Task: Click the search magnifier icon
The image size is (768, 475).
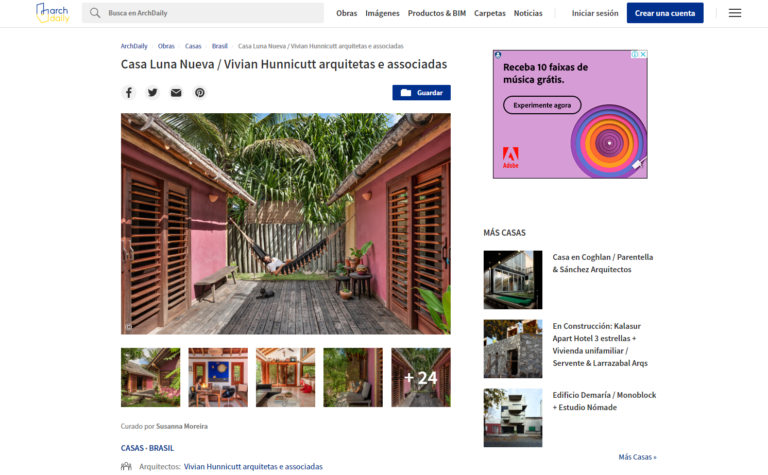Action: (95, 13)
